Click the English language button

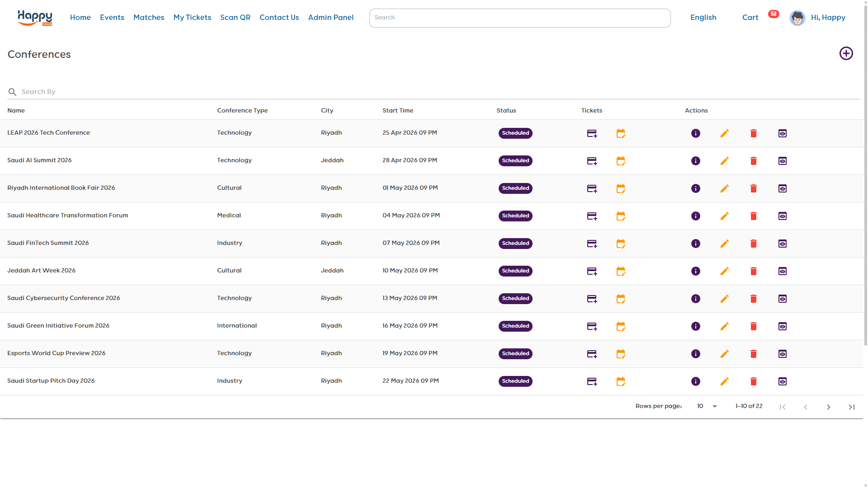(x=703, y=18)
